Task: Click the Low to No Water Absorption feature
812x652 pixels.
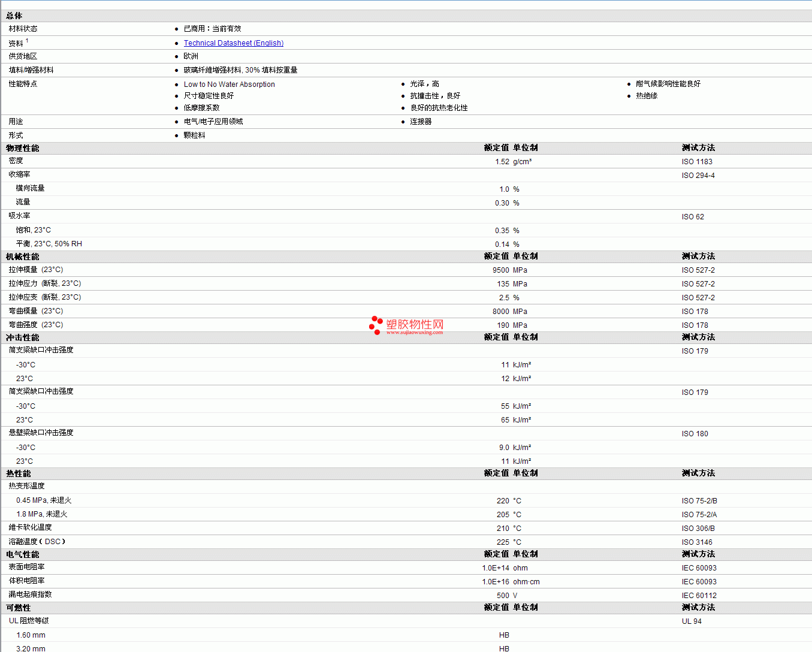Action: tap(229, 84)
